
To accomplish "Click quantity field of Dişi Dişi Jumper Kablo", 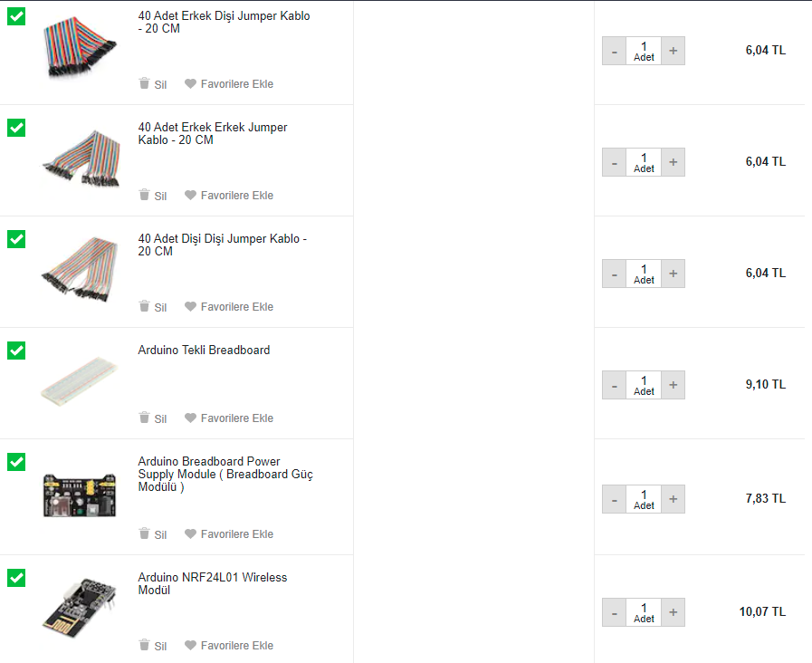I will tap(644, 274).
